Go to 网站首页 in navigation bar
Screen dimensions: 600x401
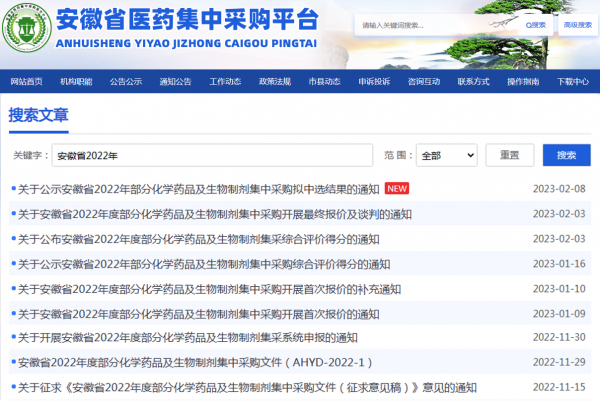(27, 81)
